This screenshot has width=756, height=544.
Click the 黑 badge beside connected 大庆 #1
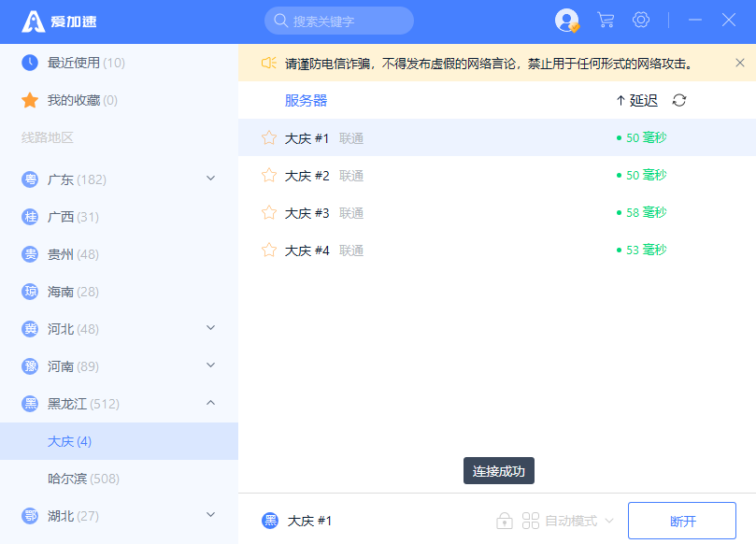[x=270, y=521]
